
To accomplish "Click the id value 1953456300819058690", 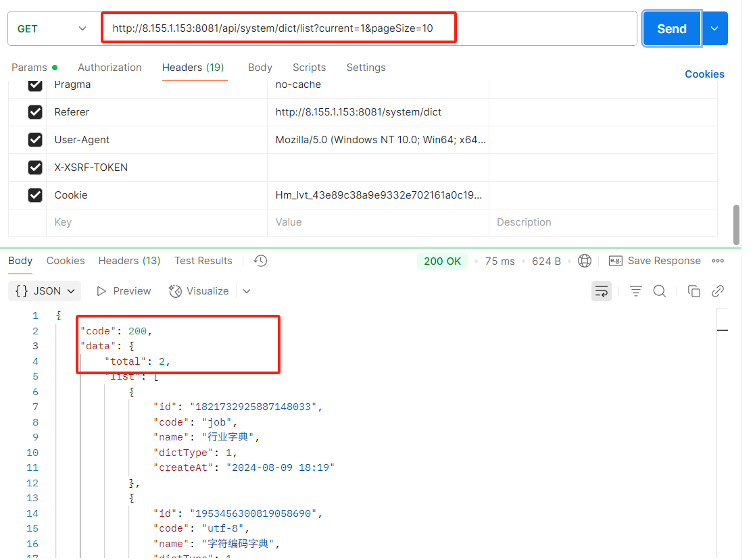I will coord(253,514).
